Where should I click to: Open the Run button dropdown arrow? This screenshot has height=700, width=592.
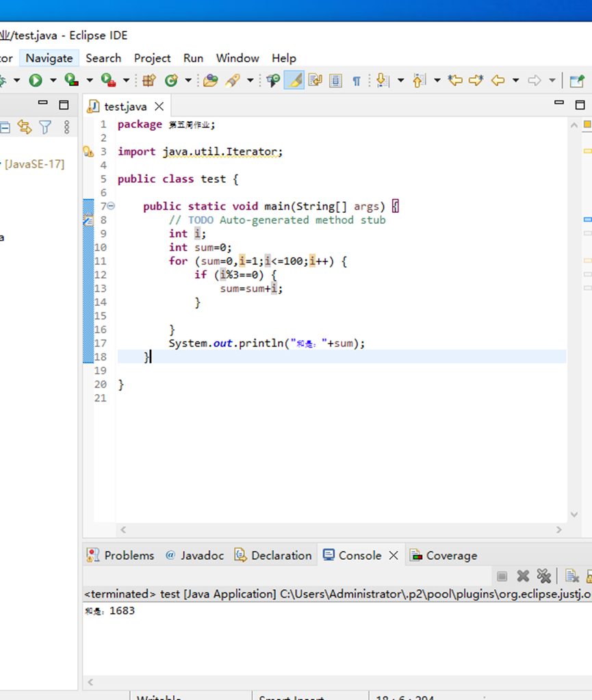[53, 81]
